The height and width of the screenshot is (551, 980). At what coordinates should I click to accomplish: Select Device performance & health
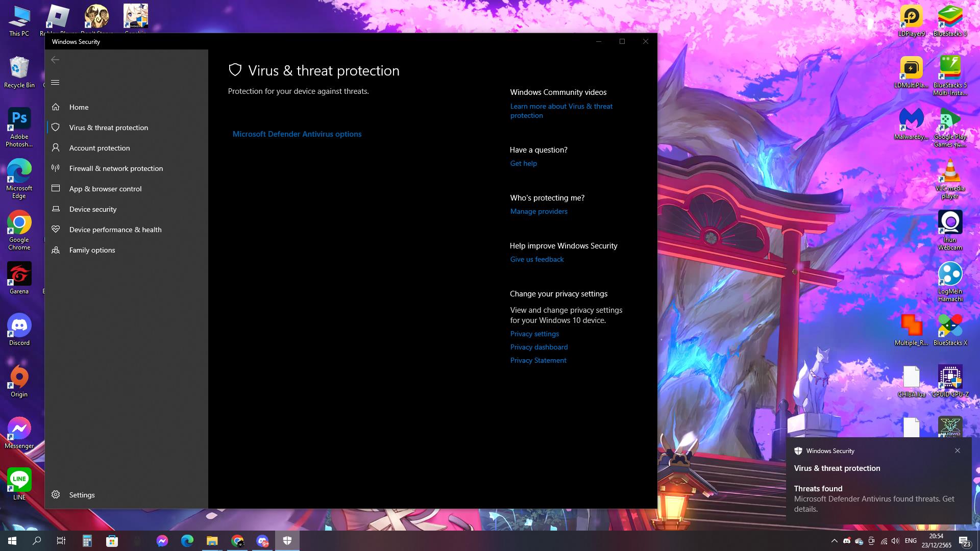tap(115, 230)
